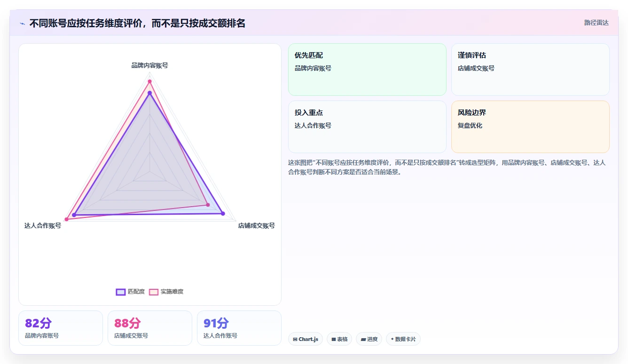Click 复盘优化 text in 风险边界 card
628x364 pixels.
tap(470, 125)
